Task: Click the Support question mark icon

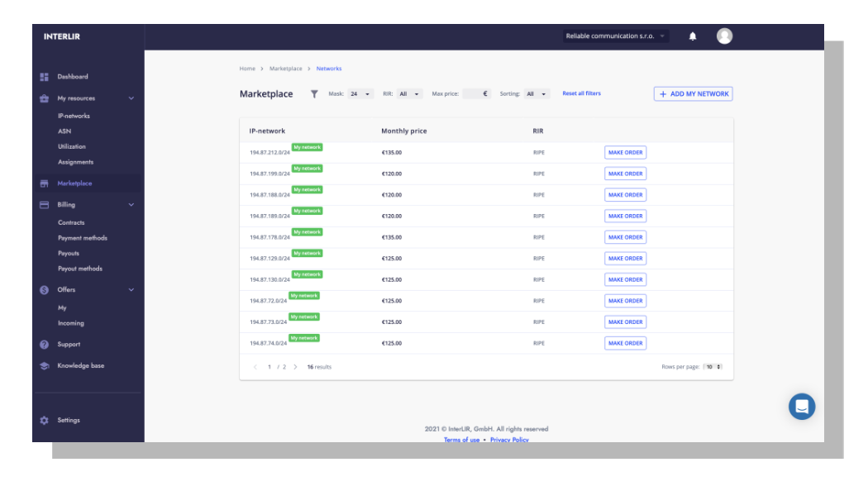Action: (x=45, y=345)
